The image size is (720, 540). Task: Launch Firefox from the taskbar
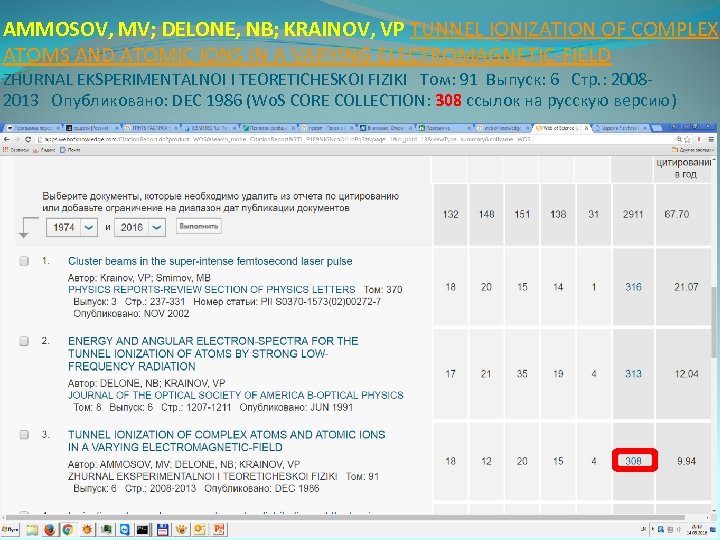click(x=50, y=530)
